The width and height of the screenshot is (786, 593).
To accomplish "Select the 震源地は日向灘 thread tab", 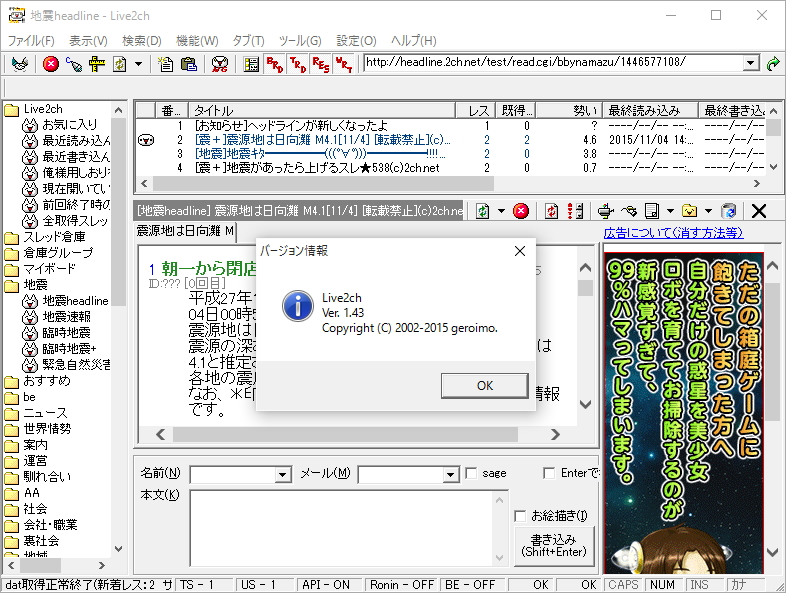I will point(185,231).
